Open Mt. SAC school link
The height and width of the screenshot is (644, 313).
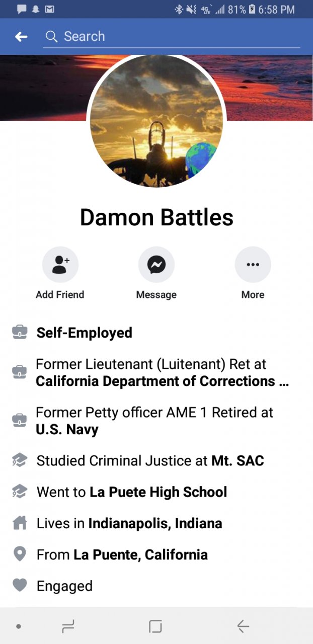pyautogui.click(x=237, y=461)
